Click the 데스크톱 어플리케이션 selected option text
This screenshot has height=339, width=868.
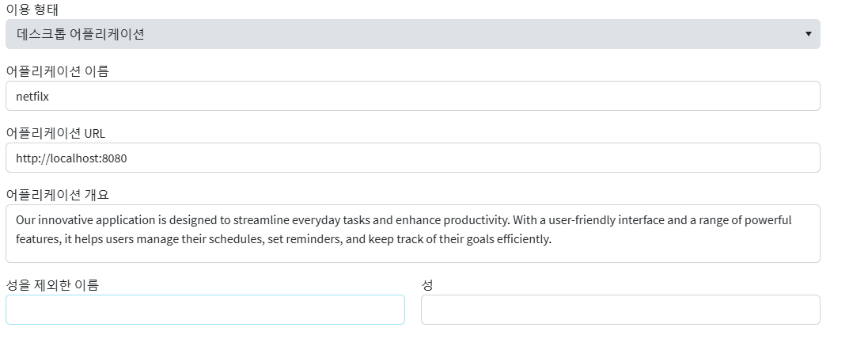(x=80, y=34)
